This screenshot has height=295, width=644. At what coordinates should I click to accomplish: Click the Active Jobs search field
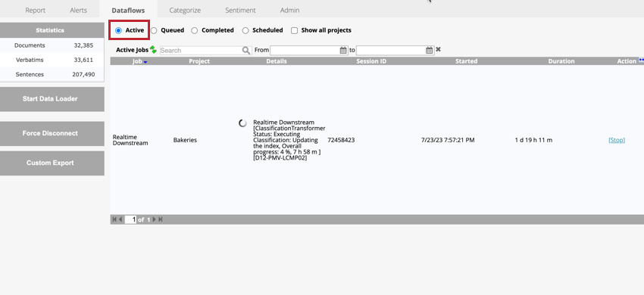(x=201, y=51)
